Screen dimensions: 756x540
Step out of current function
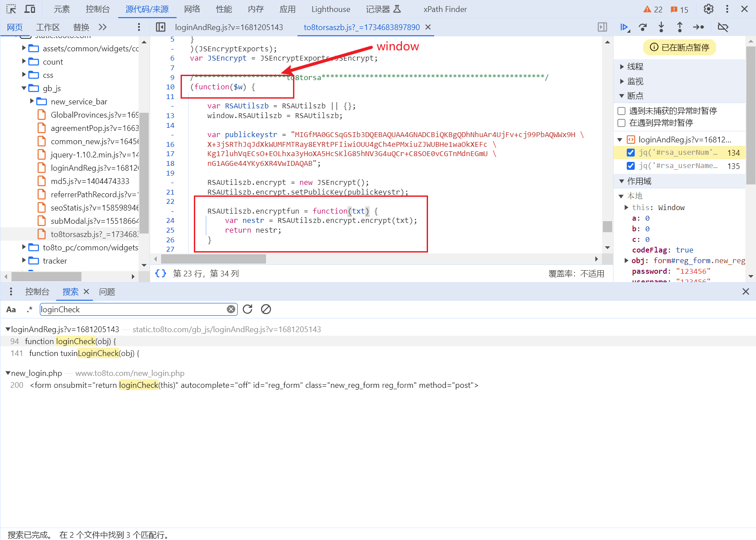680,27
